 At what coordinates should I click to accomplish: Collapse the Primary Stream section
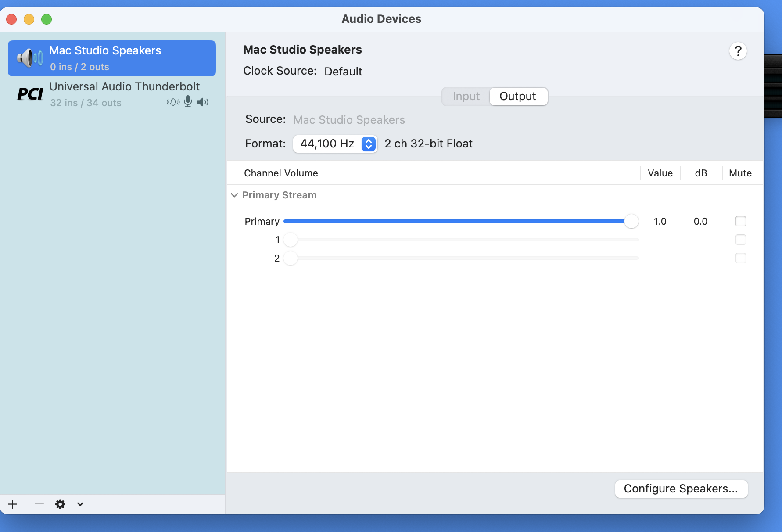click(x=234, y=195)
